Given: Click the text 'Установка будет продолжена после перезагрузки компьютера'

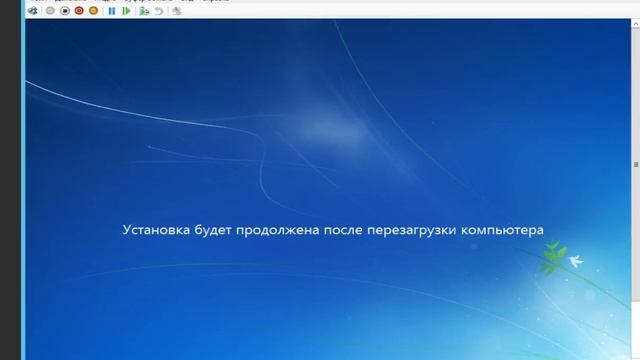Looking at the screenshot, I should click(333, 230).
